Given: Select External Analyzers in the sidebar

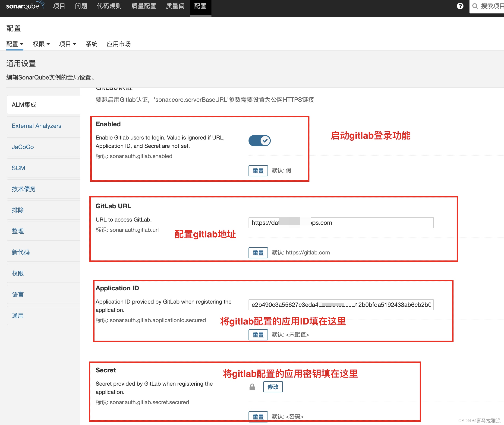Looking at the screenshot, I should [x=37, y=126].
